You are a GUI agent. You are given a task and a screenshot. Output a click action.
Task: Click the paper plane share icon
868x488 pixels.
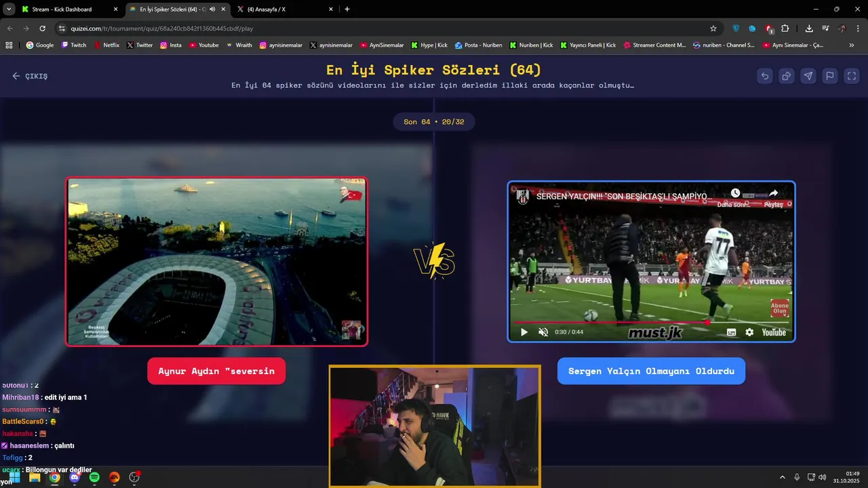(x=808, y=76)
